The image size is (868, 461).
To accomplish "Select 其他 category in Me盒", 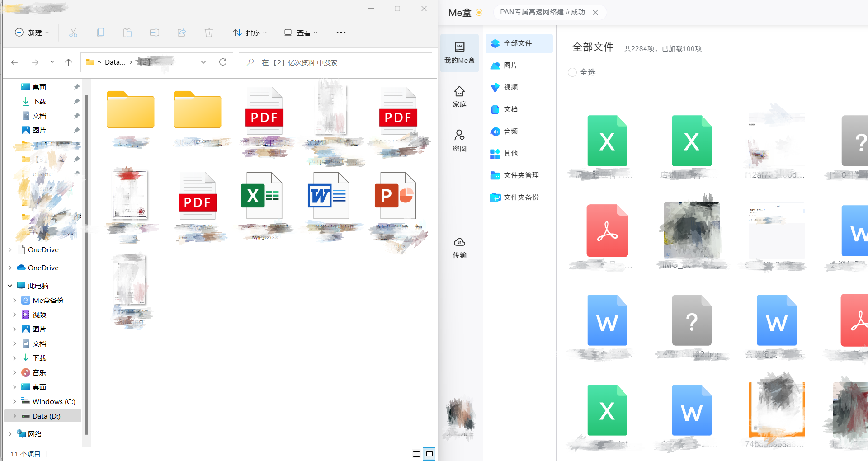I will pyautogui.click(x=519, y=154).
